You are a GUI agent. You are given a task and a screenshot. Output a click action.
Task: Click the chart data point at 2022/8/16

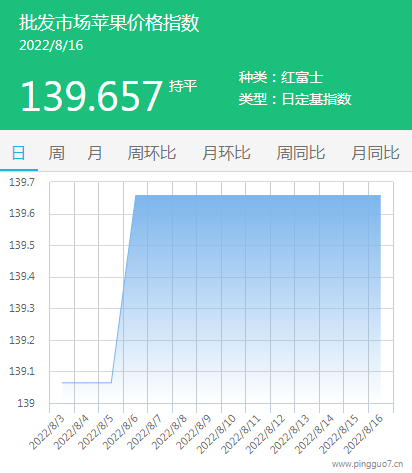pos(380,195)
